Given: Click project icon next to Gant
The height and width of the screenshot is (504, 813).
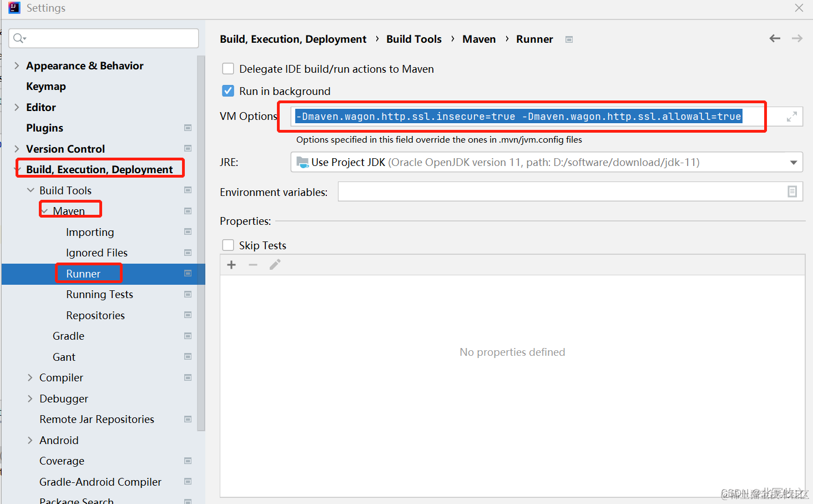Looking at the screenshot, I should (188, 356).
